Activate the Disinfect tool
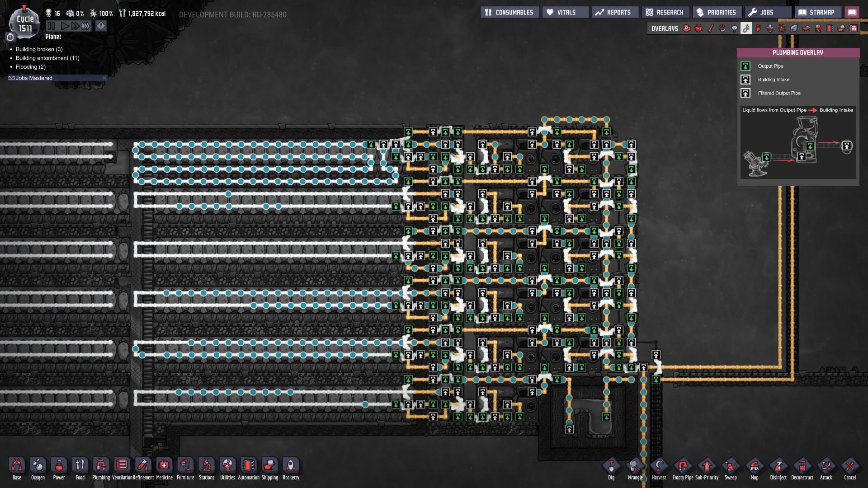 click(x=778, y=467)
